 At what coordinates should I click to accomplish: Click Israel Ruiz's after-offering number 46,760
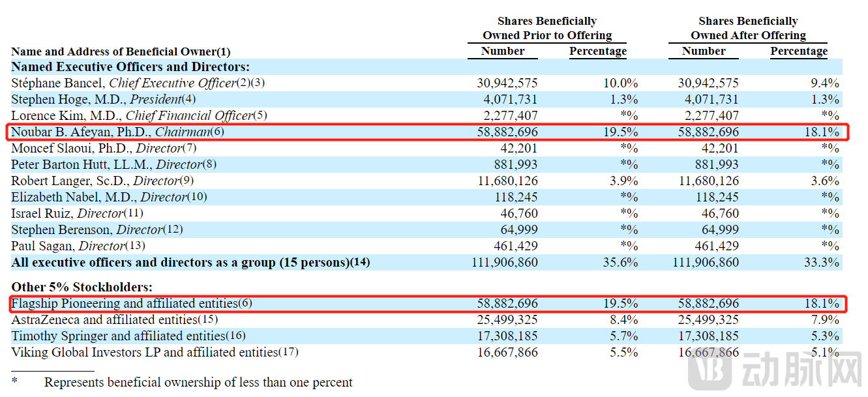[x=720, y=213]
